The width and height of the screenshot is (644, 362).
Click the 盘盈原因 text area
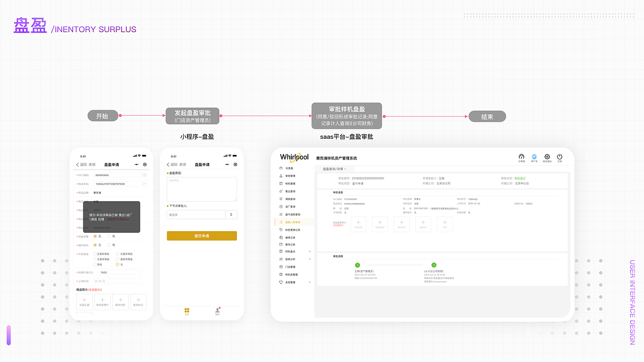(x=202, y=190)
